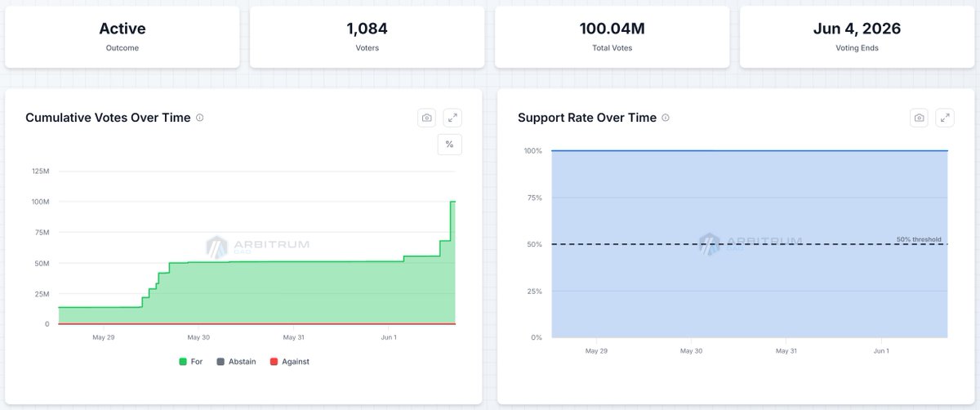Viewport: 980px width, 410px height.
Task: Click Jun 1 on Cumulative Votes axis
Action: click(x=389, y=336)
